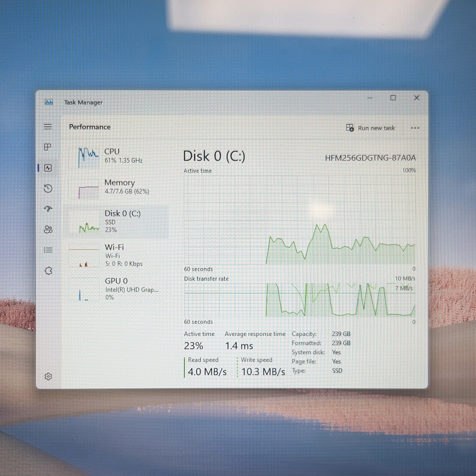Open the Details page icon
Image resolution: width=476 pixels, height=476 pixels.
pos(48,250)
